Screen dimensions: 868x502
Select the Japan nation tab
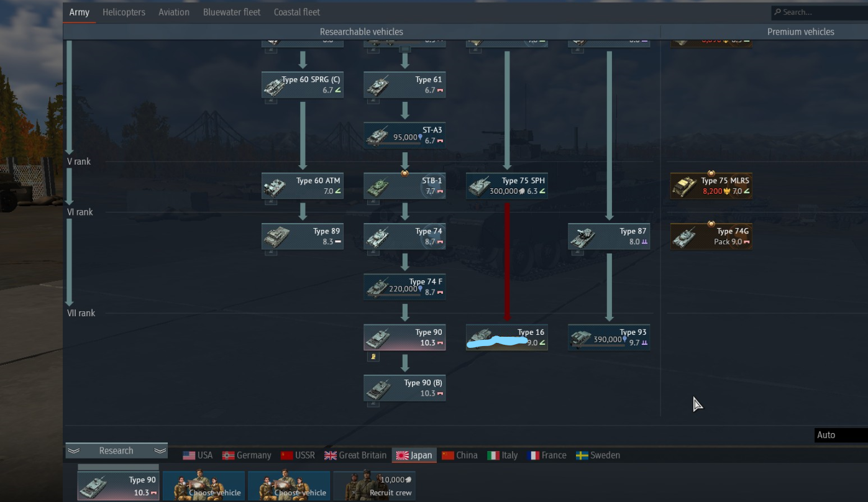click(x=414, y=455)
